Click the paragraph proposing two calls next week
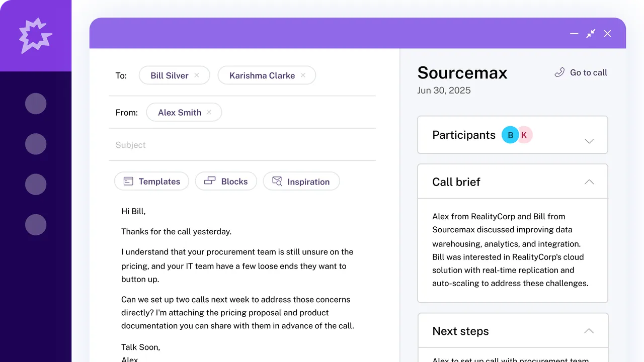Image resolution: width=644 pixels, height=362 pixels. click(x=237, y=312)
